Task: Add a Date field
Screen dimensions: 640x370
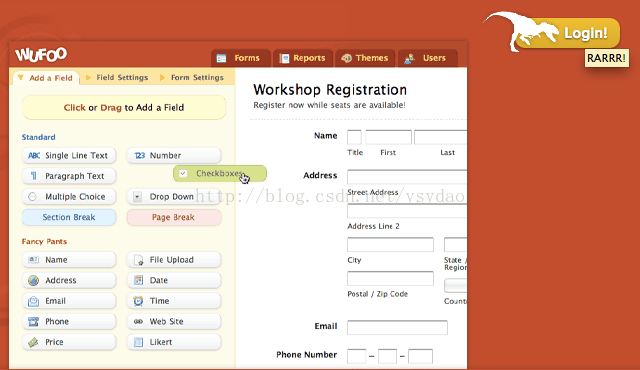Action: click(174, 280)
